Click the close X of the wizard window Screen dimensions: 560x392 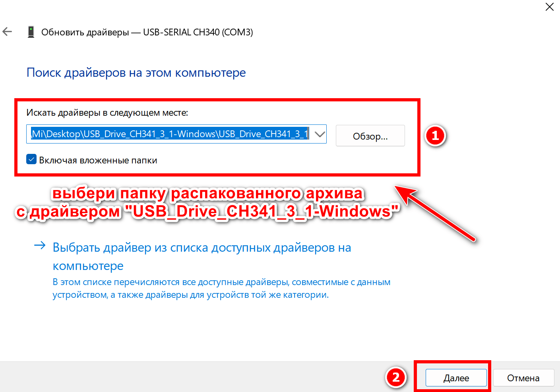pos(550,7)
